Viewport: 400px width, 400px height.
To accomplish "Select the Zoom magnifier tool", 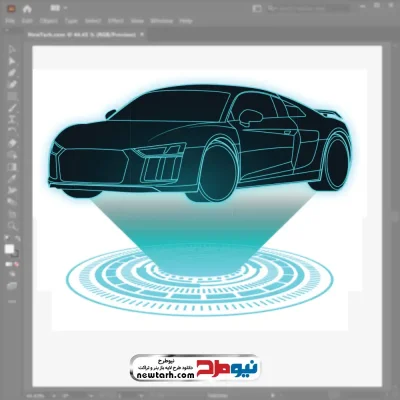I will pos(12,226).
